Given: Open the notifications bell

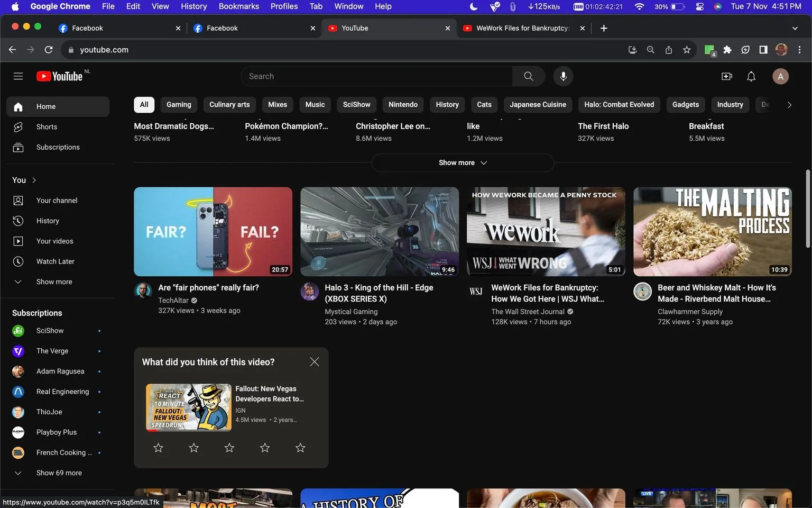Looking at the screenshot, I should [751, 76].
